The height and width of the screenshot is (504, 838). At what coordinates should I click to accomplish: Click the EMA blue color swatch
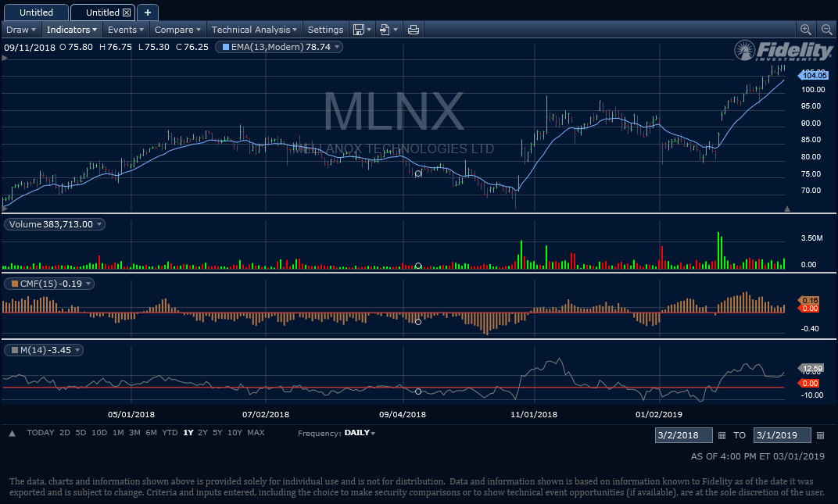[x=226, y=47]
